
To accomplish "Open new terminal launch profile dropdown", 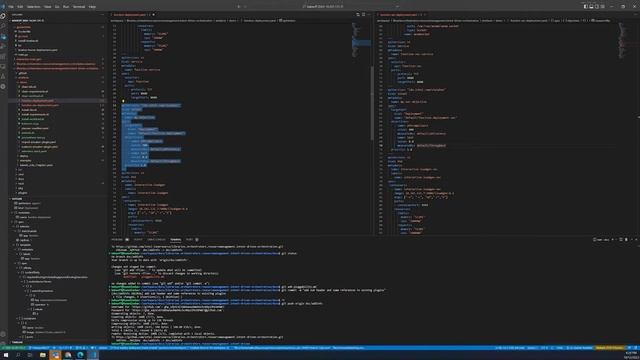I will coord(616,240).
